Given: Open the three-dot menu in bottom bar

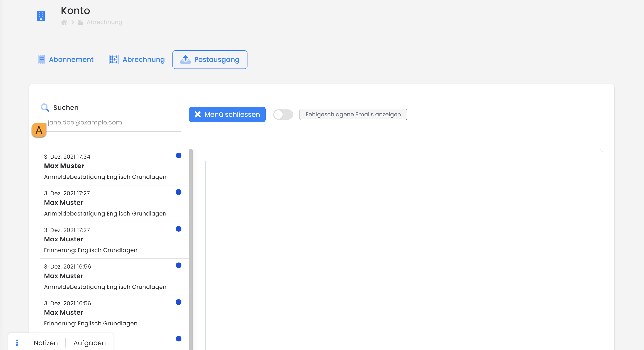Looking at the screenshot, I should 17,342.
